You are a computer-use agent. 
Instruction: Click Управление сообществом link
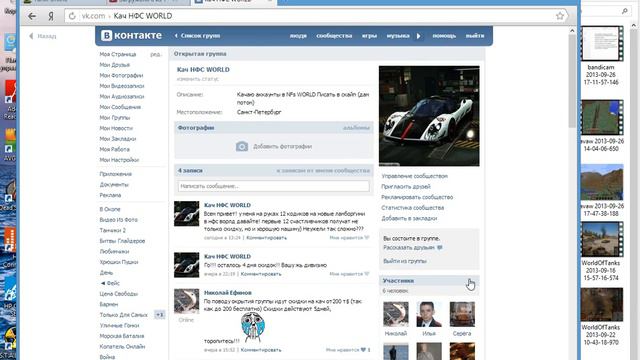click(414, 176)
